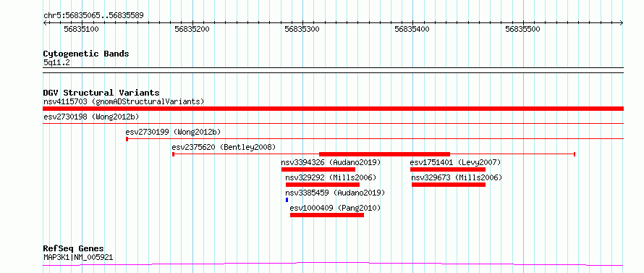Open the DGV Structural Variants track title
The image size is (644, 273).
(101, 93)
